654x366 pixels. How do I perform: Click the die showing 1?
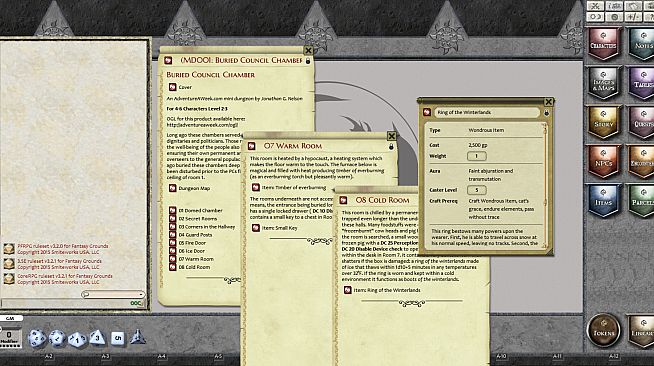click(77, 339)
